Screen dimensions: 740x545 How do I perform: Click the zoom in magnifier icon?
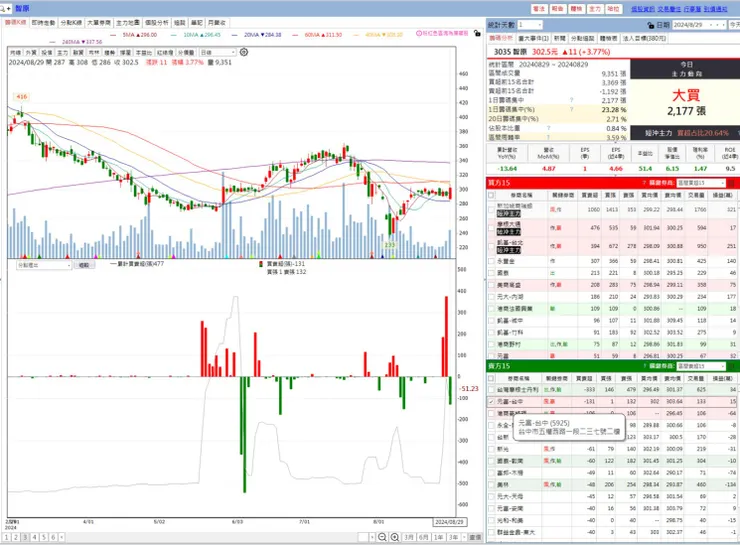click(x=395, y=537)
